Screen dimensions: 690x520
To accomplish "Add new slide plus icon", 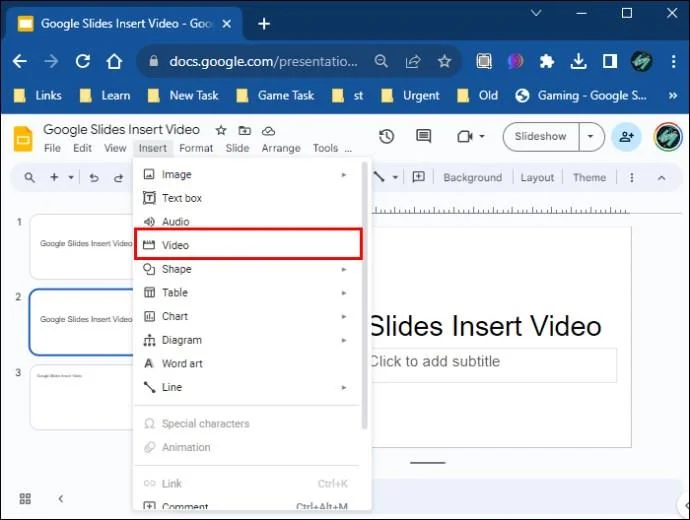I will pyautogui.click(x=54, y=177).
